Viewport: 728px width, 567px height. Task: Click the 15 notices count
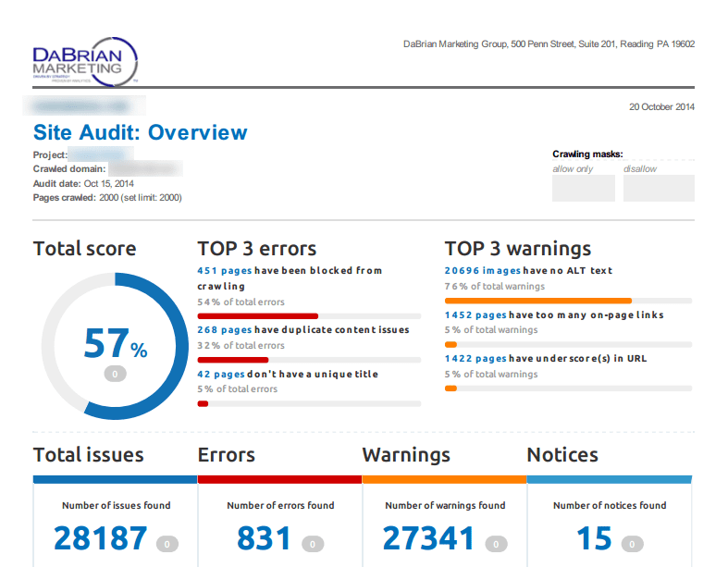[594, 538]
